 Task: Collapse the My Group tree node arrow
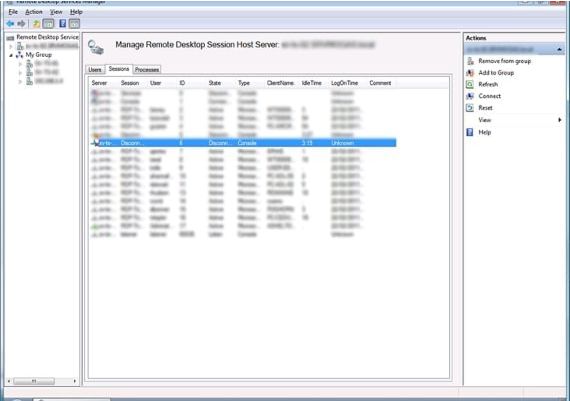tap(11, 55)
